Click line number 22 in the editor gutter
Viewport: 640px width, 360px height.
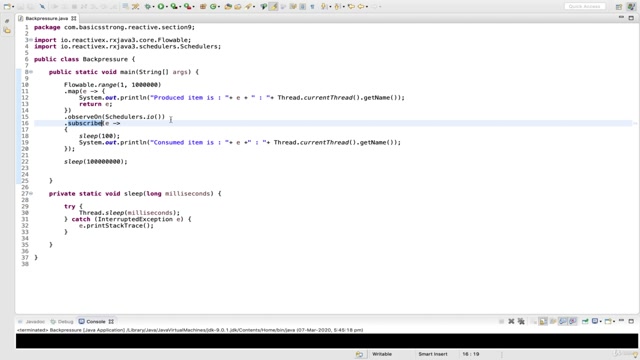25,162
